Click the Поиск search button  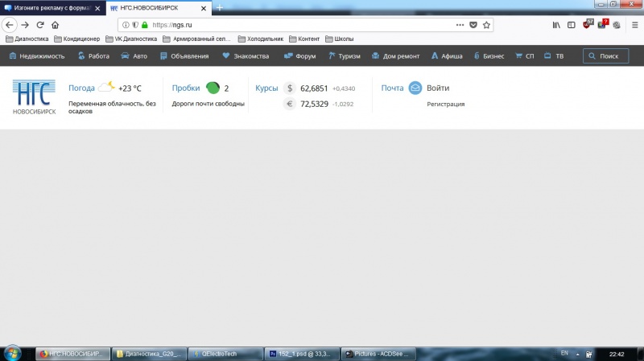[605, 56]
